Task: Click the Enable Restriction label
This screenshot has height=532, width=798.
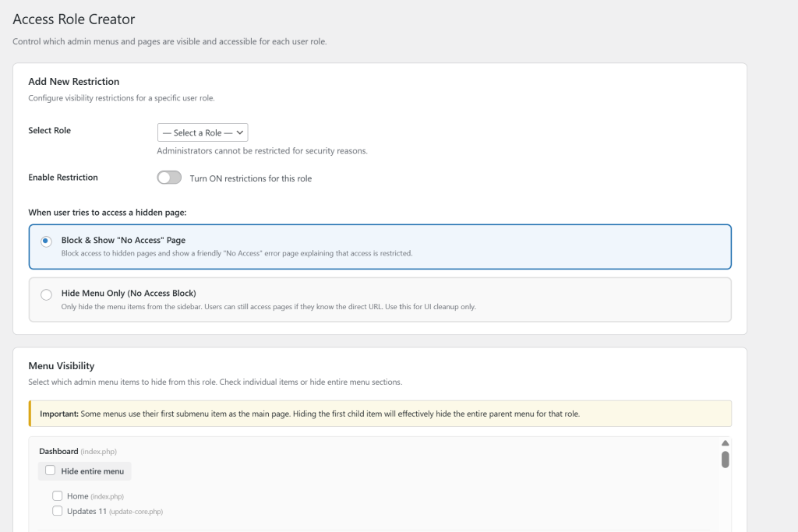Action: [x=62, y=177]
